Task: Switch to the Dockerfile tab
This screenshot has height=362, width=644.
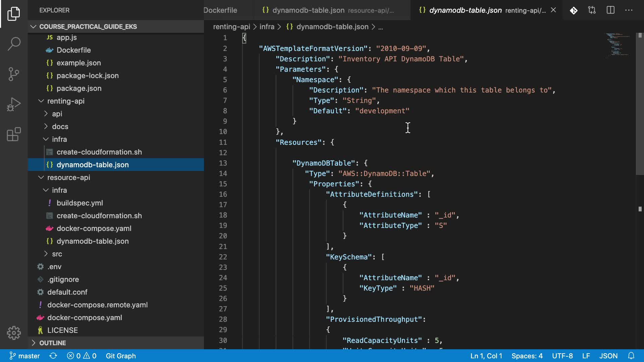Action: (220, 10)
